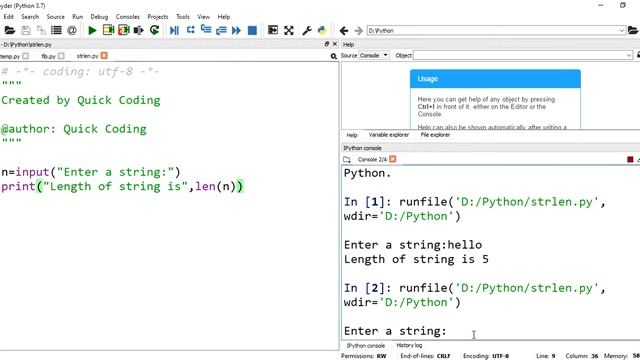Click the Save all files icon
The image size is (640, 360).
click(x=41, y=30)
